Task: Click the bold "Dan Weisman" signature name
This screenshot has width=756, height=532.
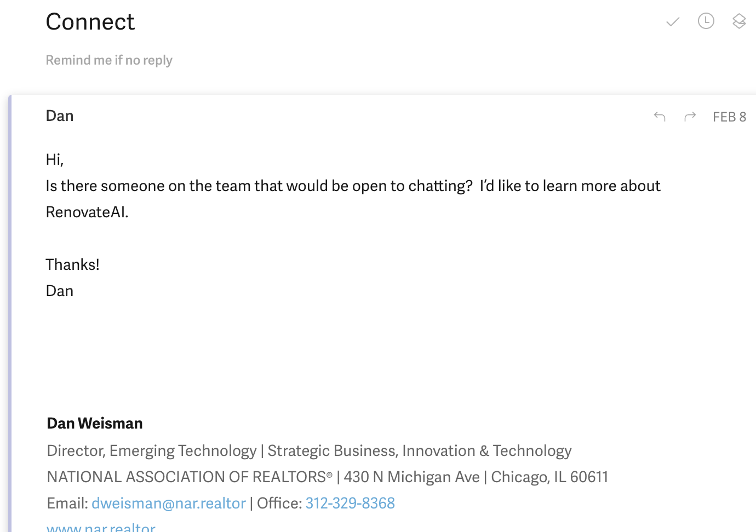Action: click(x=95, y=424)
